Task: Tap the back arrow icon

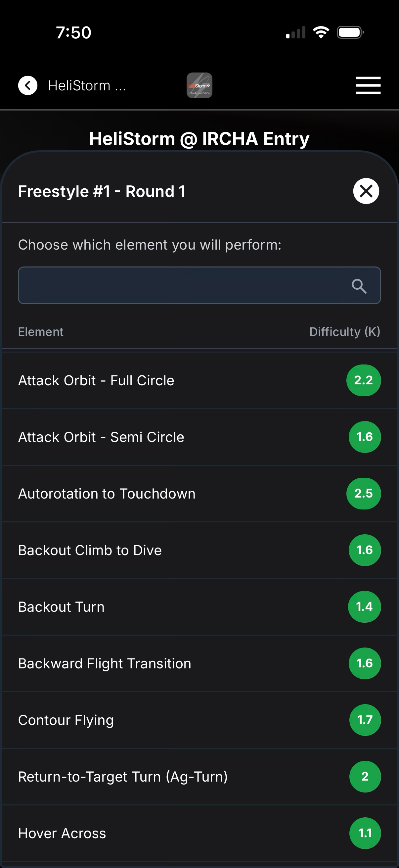Action: [x=27, y=86]
